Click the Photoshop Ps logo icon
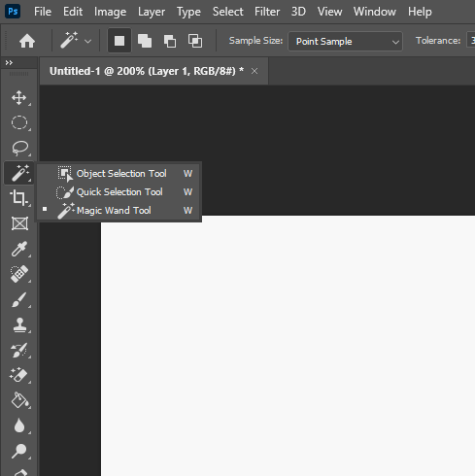475x476 pixels. pyautogui.click(x=13, y=12)
